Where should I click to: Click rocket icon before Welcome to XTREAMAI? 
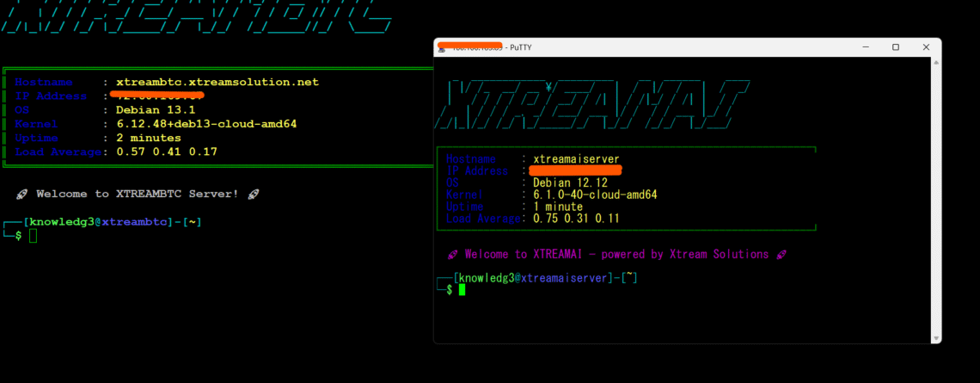coord(452,255)
